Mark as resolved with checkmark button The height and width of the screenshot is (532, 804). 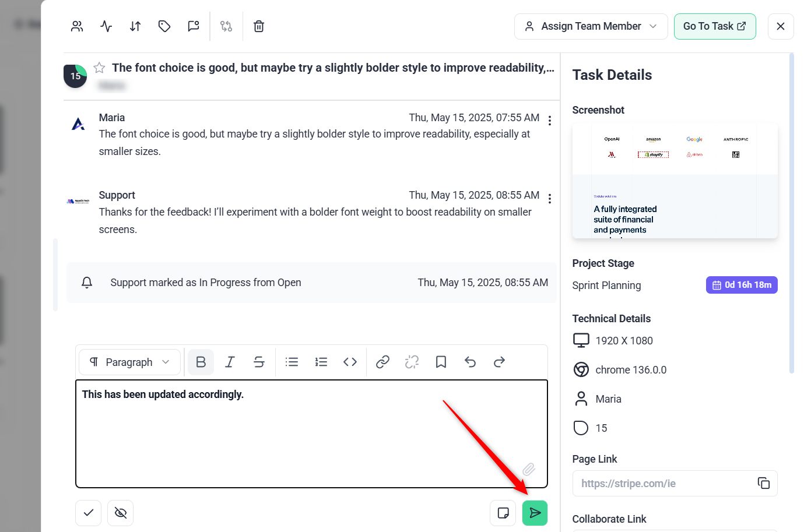pos(89,513)
